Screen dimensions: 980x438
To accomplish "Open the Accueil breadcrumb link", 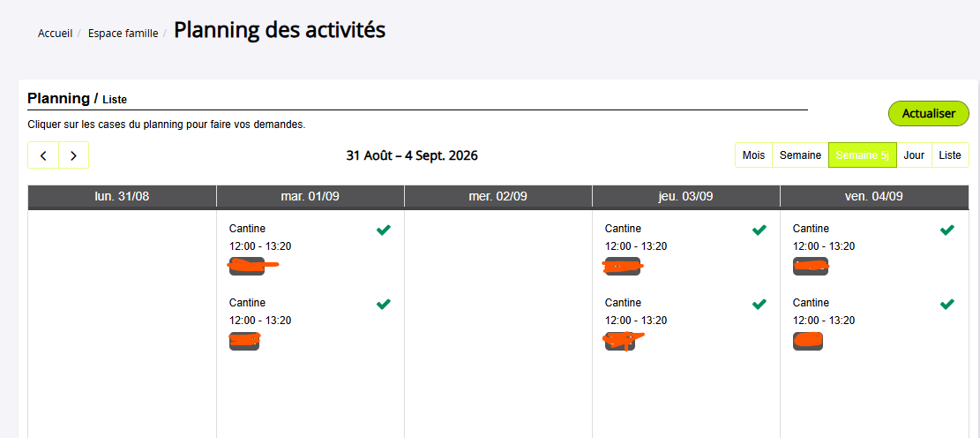I will tap(55, 34).
